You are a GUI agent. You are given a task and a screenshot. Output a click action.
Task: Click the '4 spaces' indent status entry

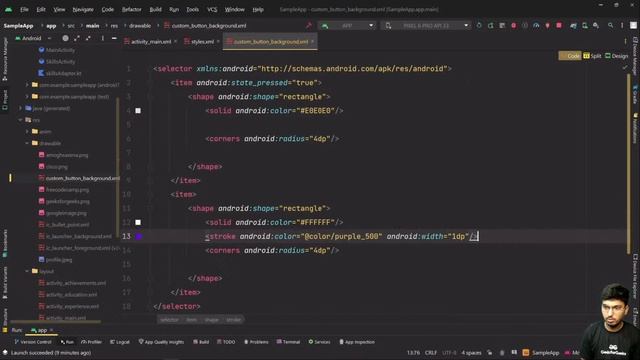[x=471, y=353]
